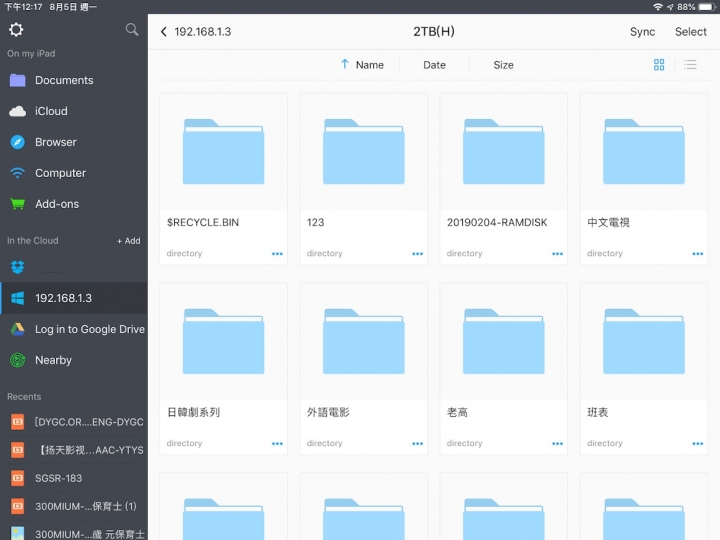Go back to 192.168.1.3
Screen dimensions: 720x540
click(196, 32)
